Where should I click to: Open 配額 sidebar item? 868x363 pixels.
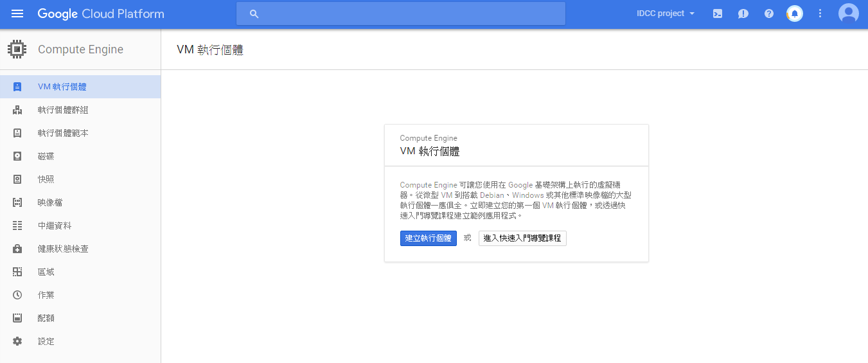(x=80, y=318)
